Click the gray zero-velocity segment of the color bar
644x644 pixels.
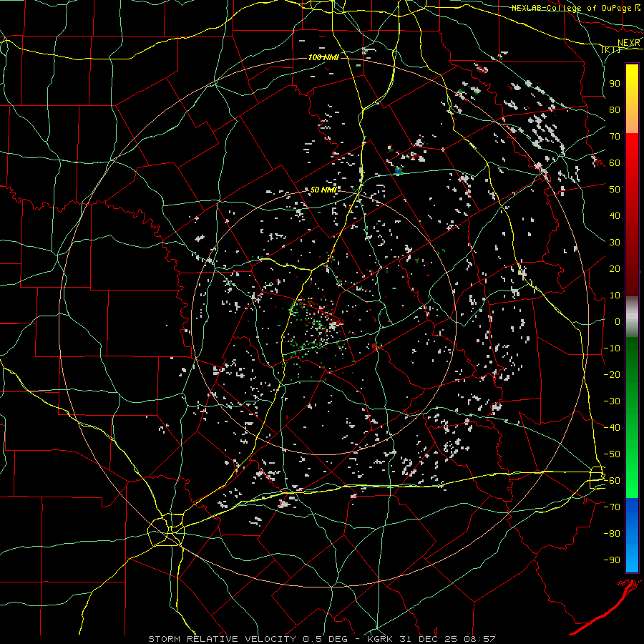[632, 316]
